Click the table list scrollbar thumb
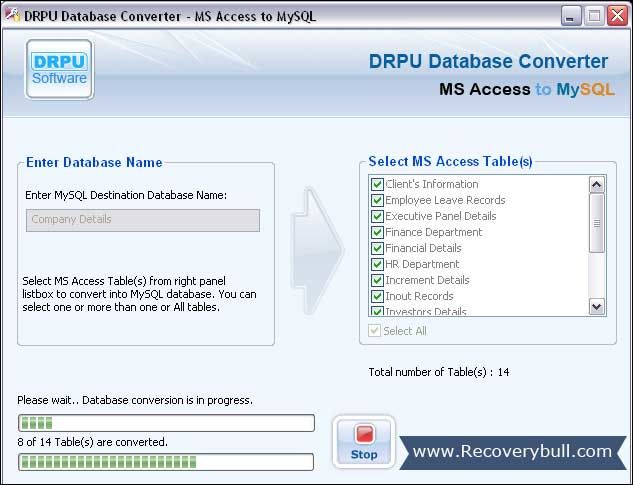Screen dimensions: 633x485 597,223
